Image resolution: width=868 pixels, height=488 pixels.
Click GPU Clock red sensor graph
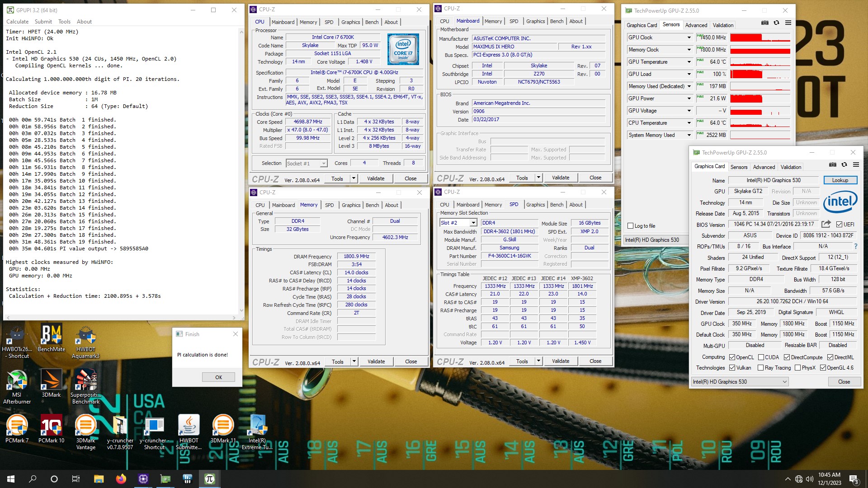760,38
